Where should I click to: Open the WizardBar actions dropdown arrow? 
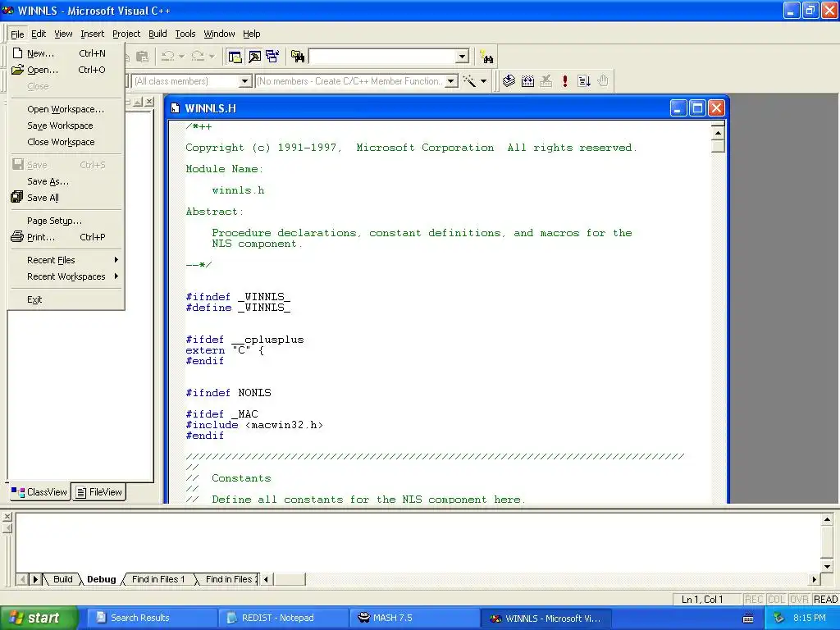[484, 81]
